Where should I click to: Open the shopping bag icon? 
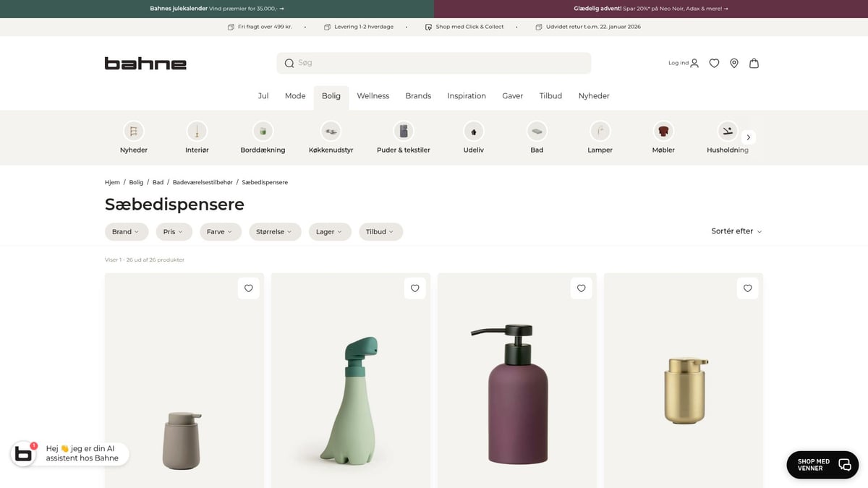(x=754, y=63)
